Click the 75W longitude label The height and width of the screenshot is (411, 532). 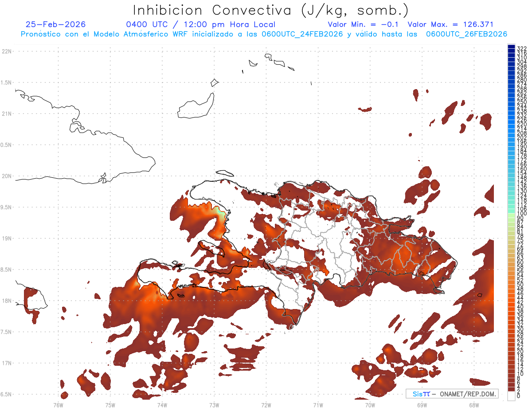(x=110, y=405)
